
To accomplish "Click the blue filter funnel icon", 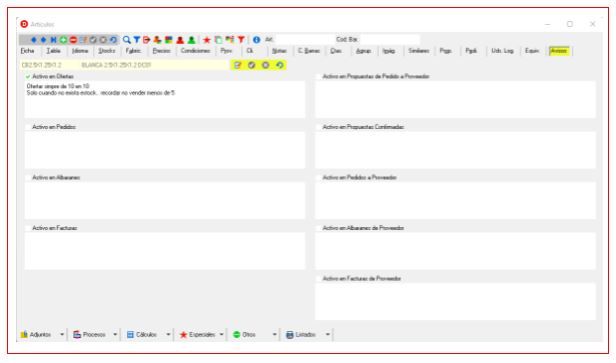I will tap(136, 40).
